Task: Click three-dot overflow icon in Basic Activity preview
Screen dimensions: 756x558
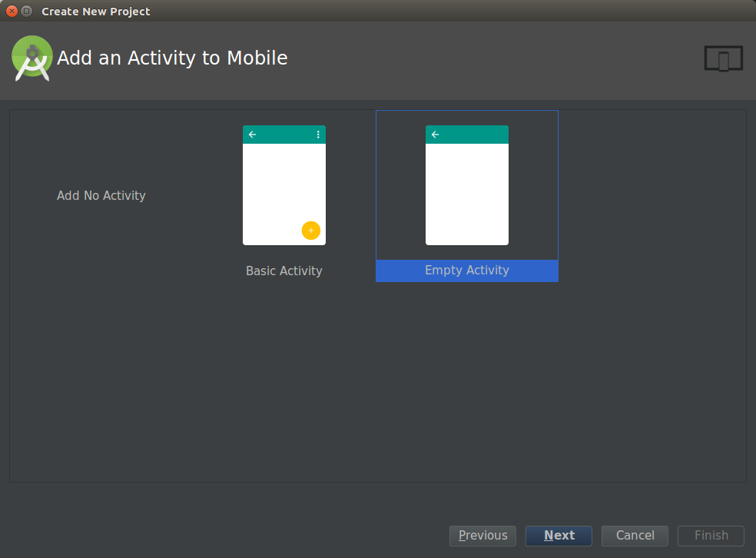Action: point(318,135)
